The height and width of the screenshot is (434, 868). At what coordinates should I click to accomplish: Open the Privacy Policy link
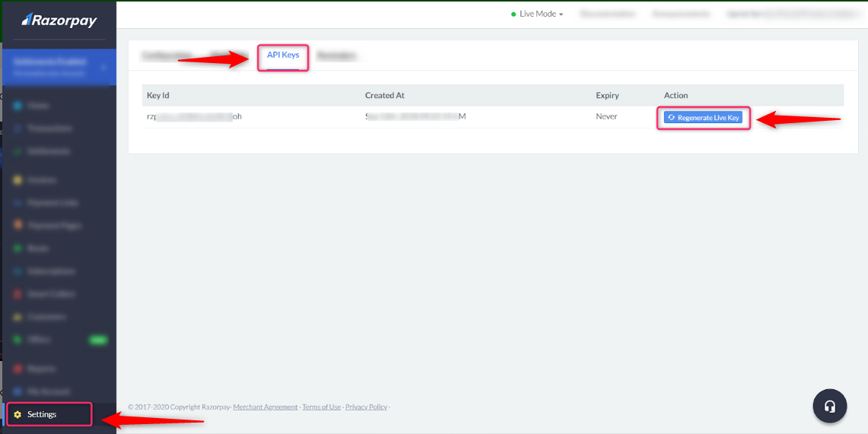point(366,407)
